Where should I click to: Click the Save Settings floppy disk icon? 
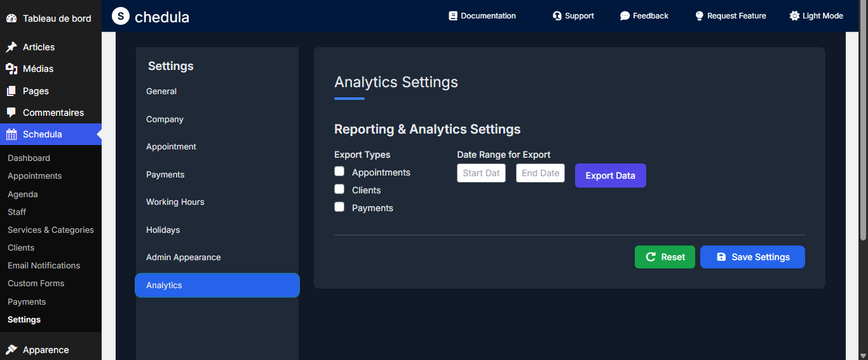pos(721,257)
